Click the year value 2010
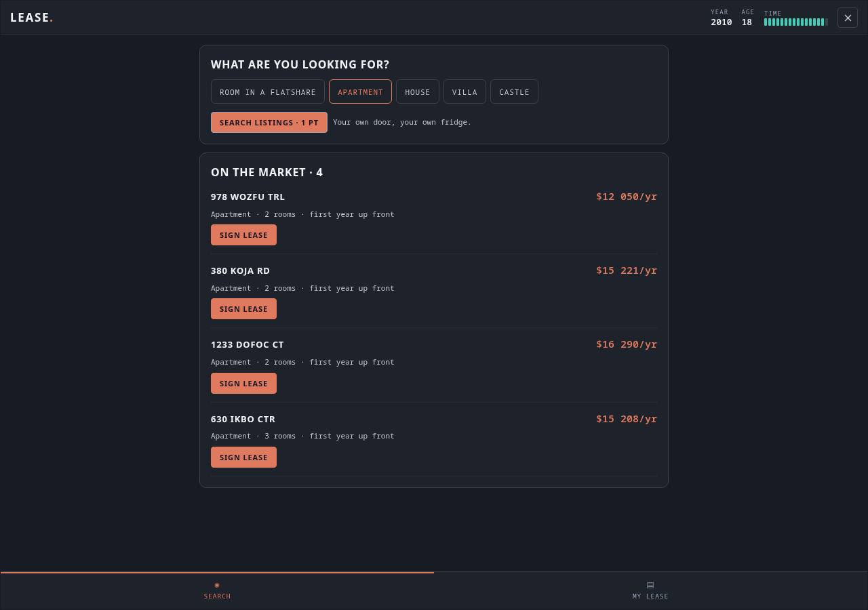This screenshot has width=868, height=610. tap(722, 22)
